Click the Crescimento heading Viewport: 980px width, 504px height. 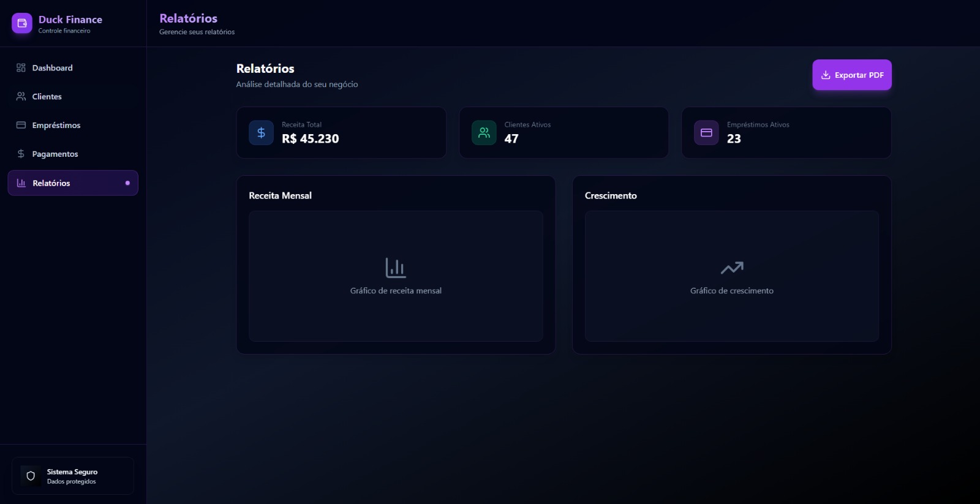click(x=611, y=195)
